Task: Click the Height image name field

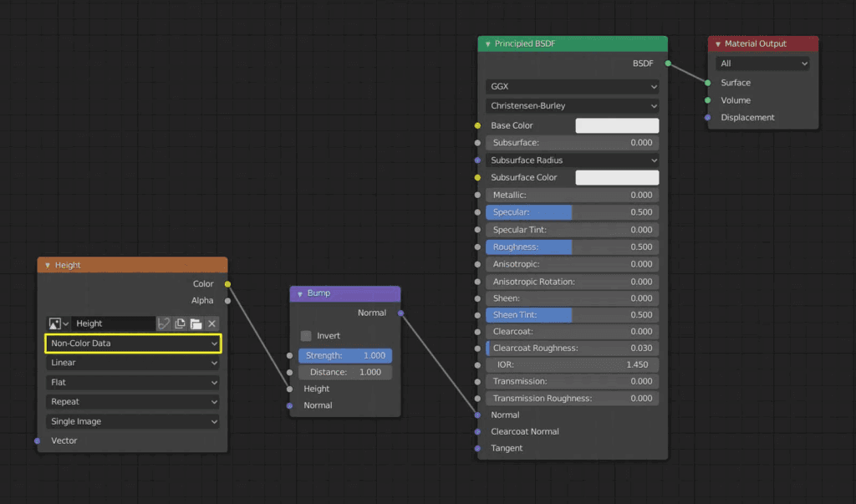Action: click(x=114, y=323)
